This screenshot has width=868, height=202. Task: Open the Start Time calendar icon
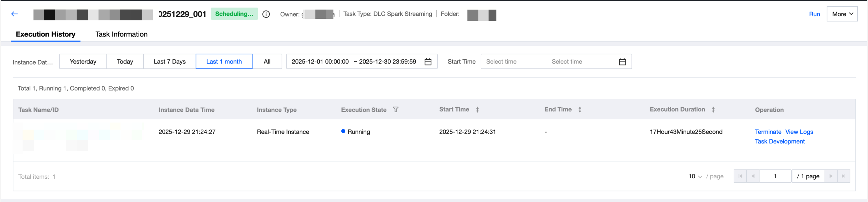pos(622,62)
